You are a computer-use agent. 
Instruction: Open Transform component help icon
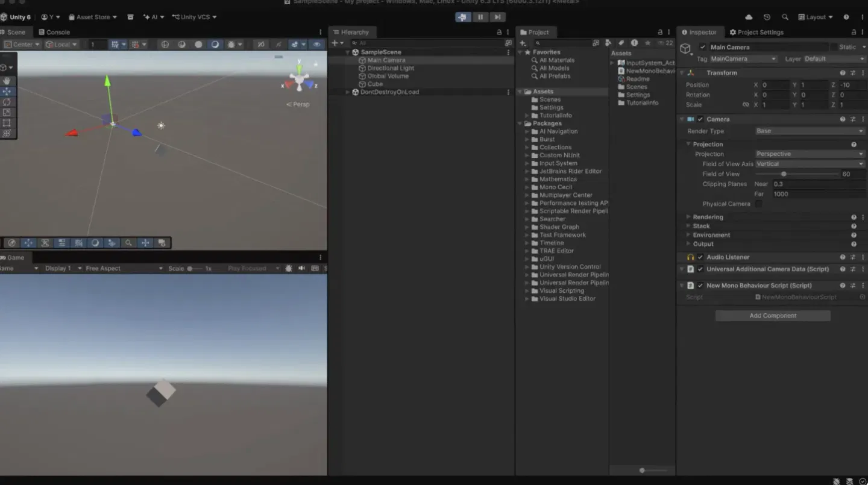[x=843, y=73]
